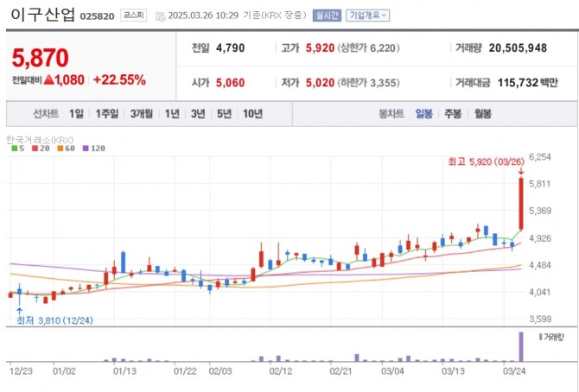Click the 03/24 date axis label
579x392 pixels.
click(514, 371)
